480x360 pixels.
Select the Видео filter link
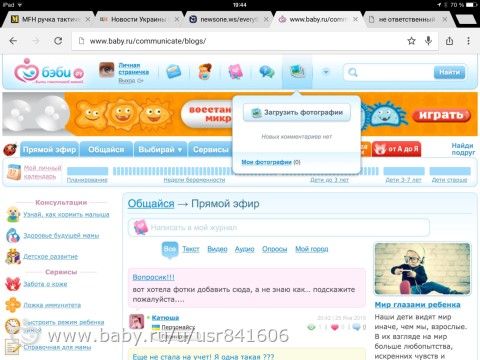click(x=217, y=249)
